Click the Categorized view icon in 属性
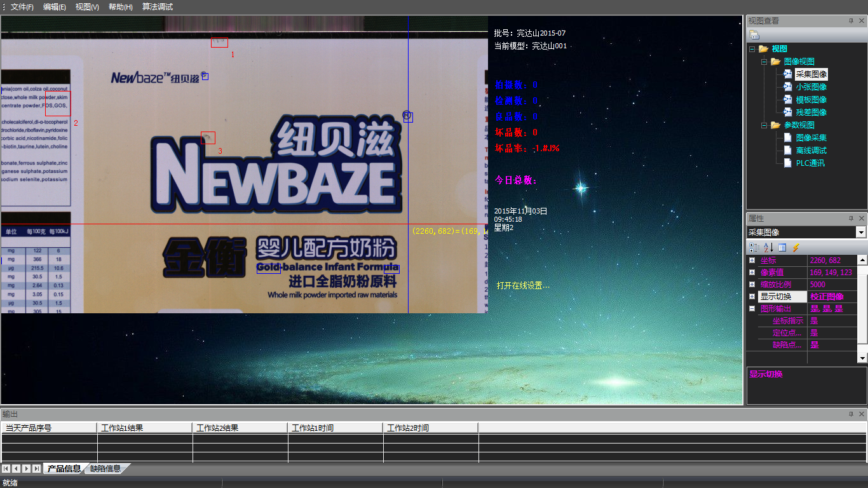Screen dimensions: 868x488 [754, 247]
